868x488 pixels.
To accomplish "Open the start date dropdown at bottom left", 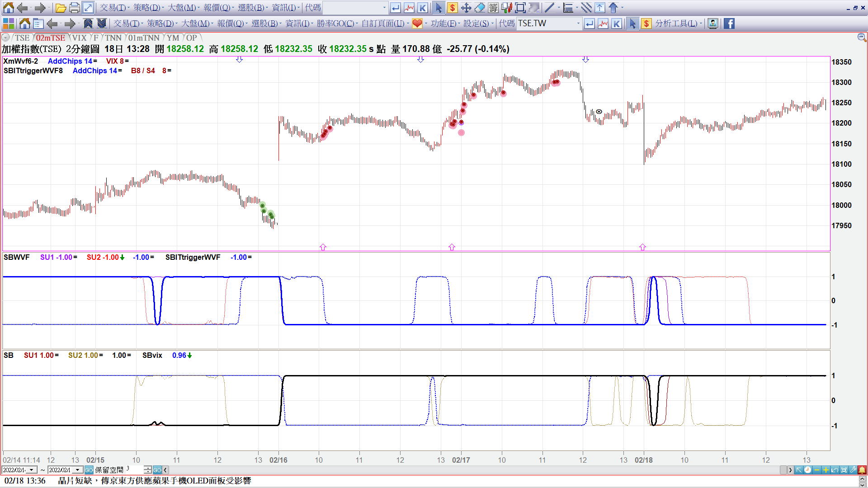I will [31, 470].
